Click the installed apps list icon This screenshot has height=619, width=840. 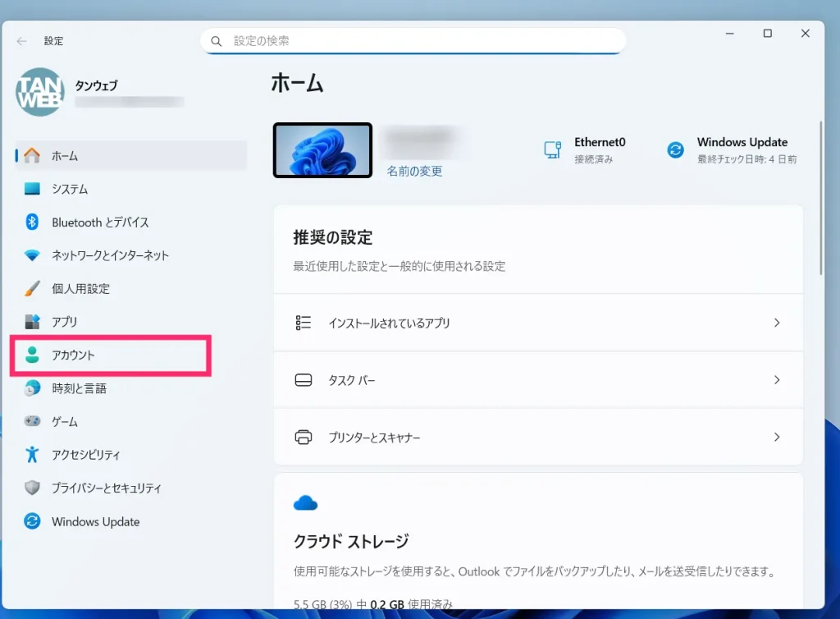(304, 323)
